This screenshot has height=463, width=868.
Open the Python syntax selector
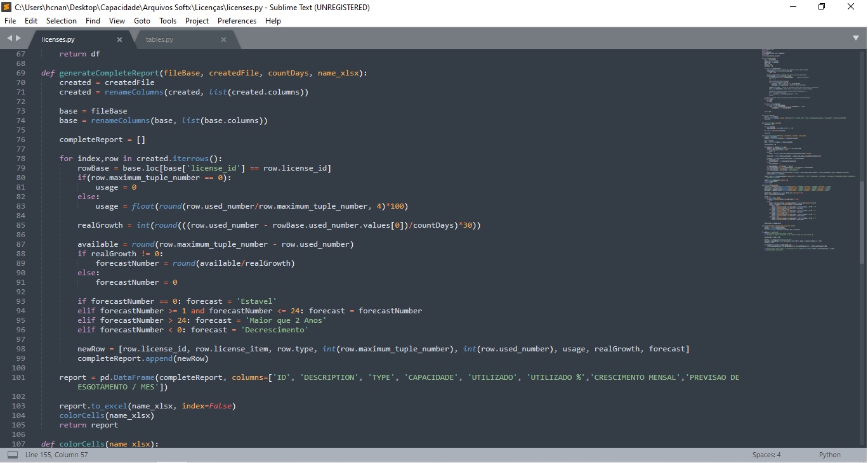829,455
